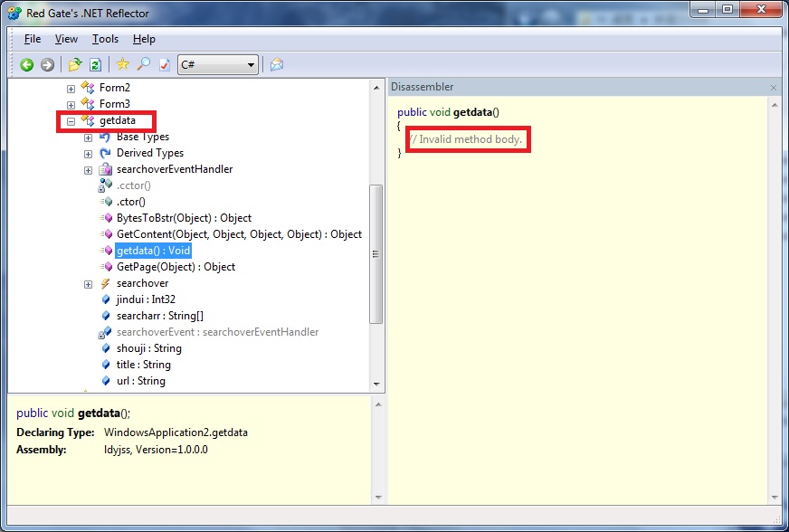Click the Form3 class icon

coord(88,104)
